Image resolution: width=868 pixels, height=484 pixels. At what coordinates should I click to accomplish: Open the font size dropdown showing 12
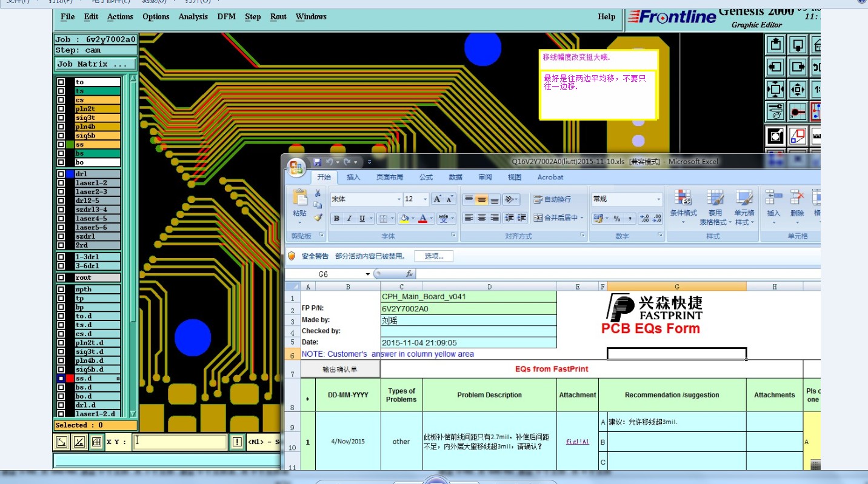425,199
